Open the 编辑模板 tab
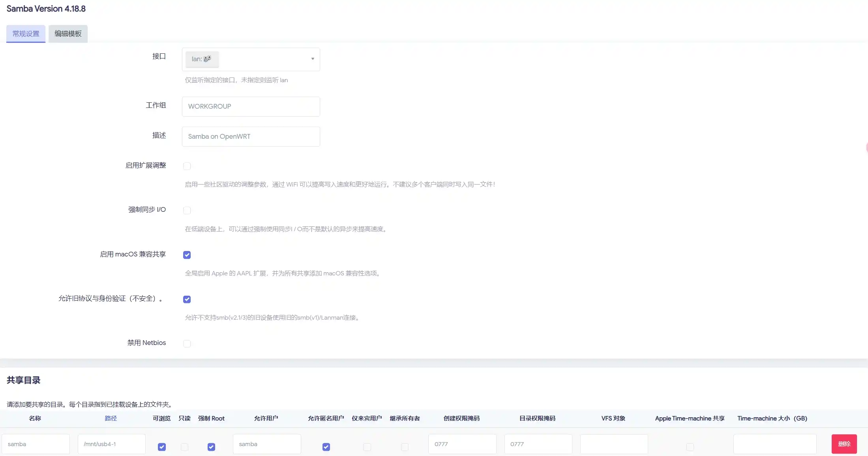 (68, 34)
